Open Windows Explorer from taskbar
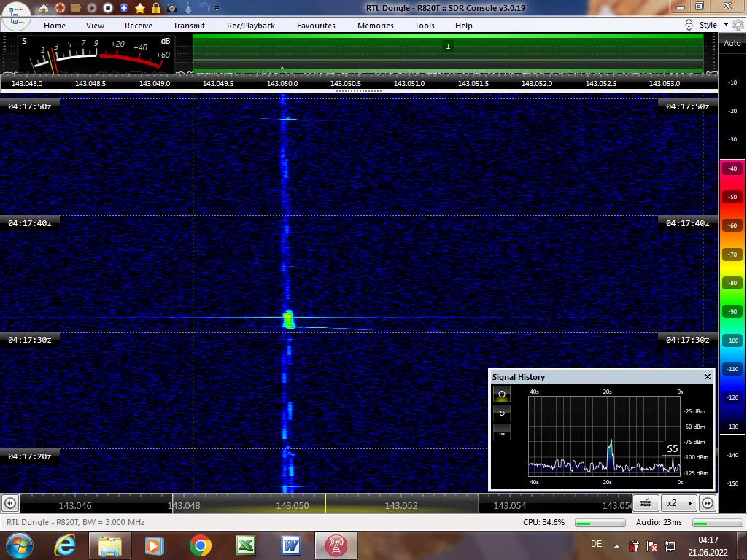The height and width of the screenshot is (560, 747). 109,545
